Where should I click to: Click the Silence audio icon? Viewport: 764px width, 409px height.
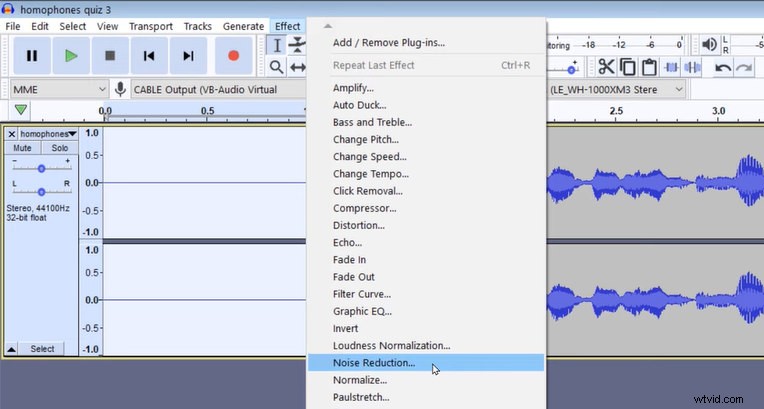[x=692, y=67]
